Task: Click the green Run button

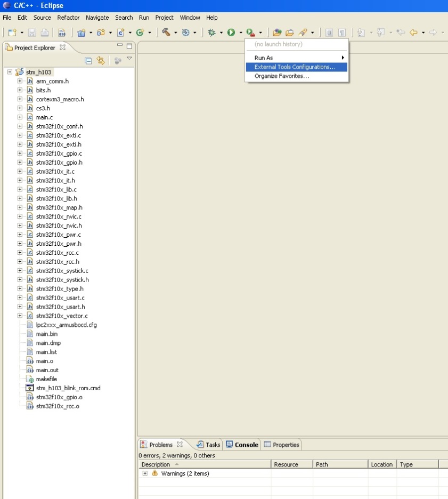Action: coord(231,33)
